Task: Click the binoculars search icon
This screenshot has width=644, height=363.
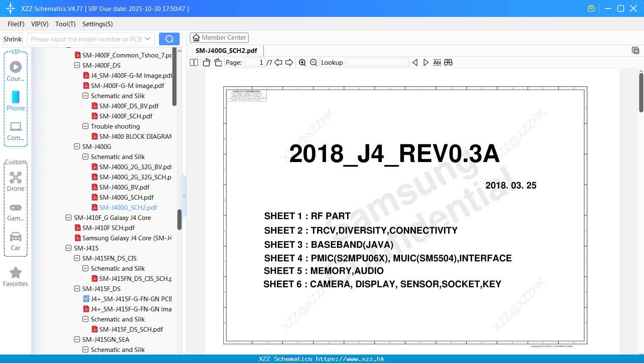Action: (448, 62)
